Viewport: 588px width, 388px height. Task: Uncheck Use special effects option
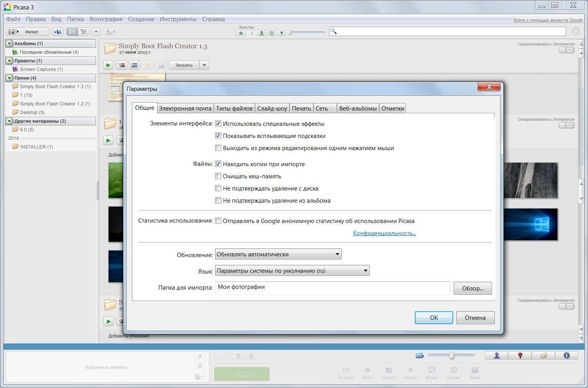click(x=218, y=123)
